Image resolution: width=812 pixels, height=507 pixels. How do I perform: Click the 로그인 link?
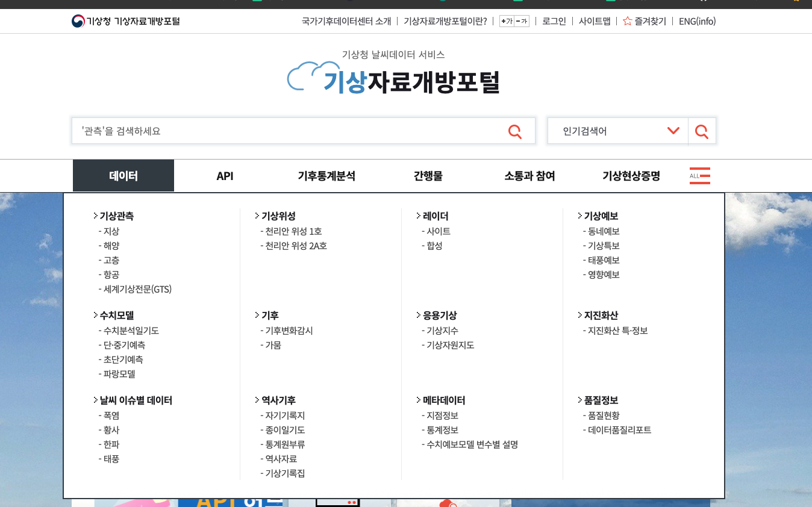[x=554, y=22]
